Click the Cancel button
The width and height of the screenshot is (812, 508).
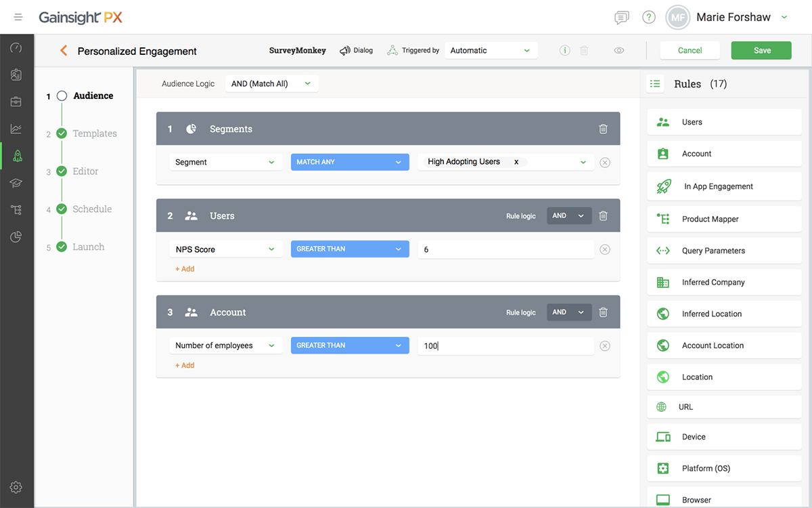click(690, 51)
